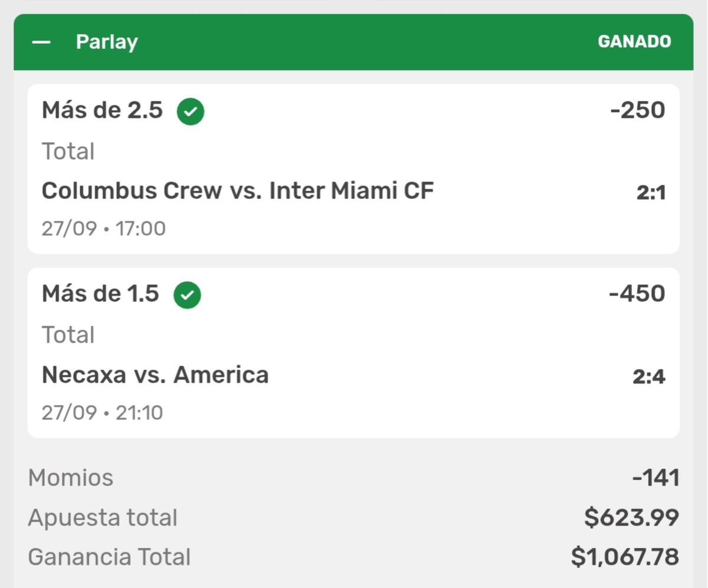Click the -250 odds value

point(638,110)
